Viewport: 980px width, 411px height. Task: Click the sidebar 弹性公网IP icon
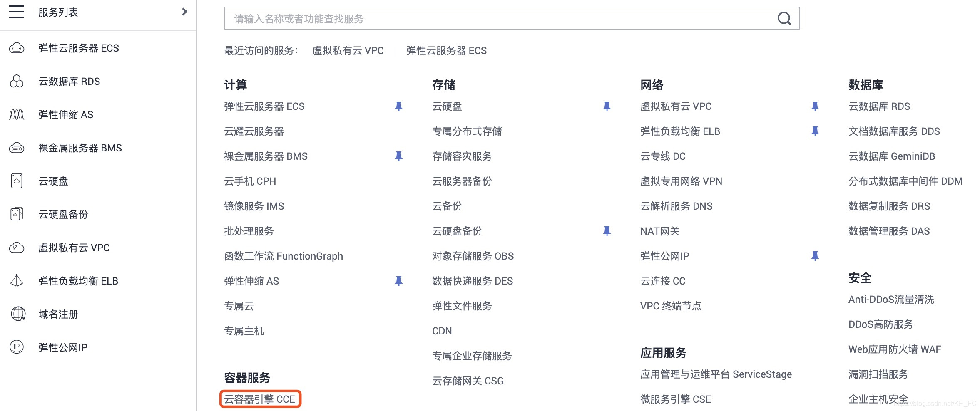click(17, 347)
